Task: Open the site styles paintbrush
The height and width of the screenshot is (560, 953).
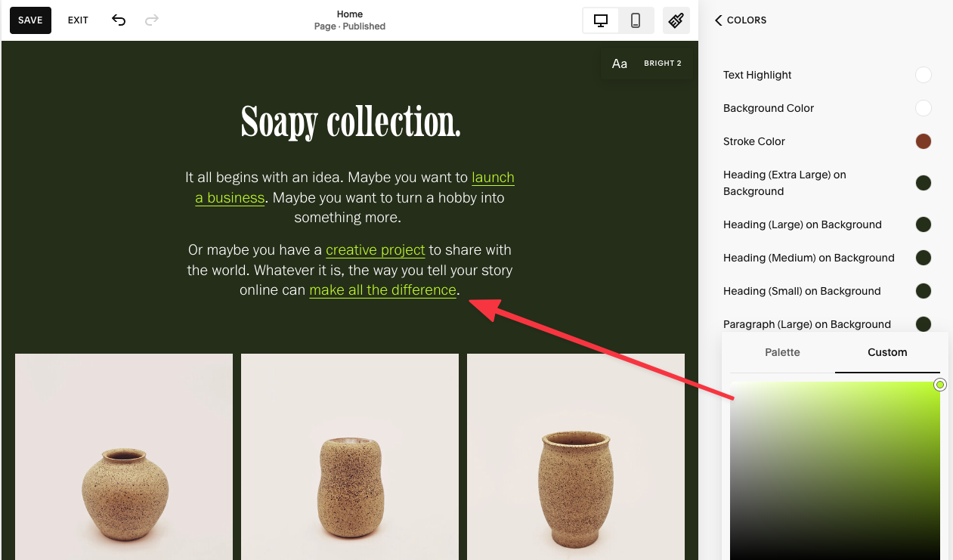Action: [x=676, y=20]
